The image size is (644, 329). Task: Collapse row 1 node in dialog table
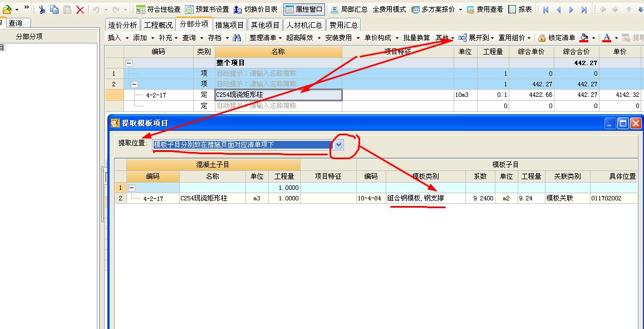[131, 188]
